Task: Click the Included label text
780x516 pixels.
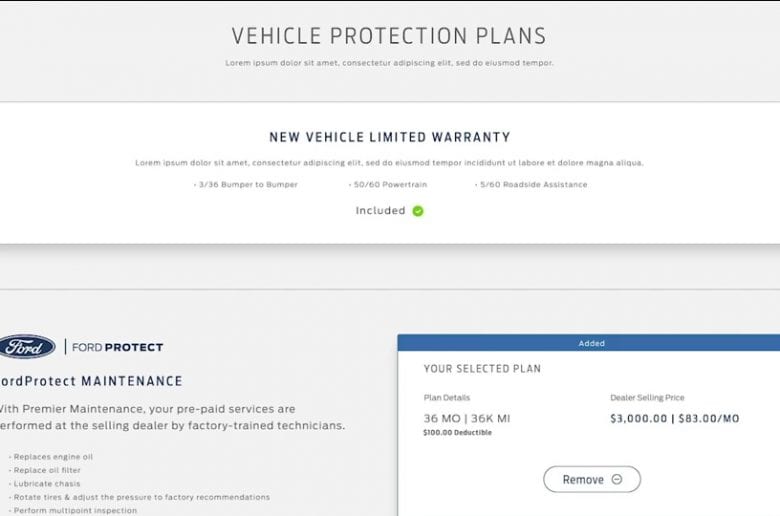Action: [381, 211]
